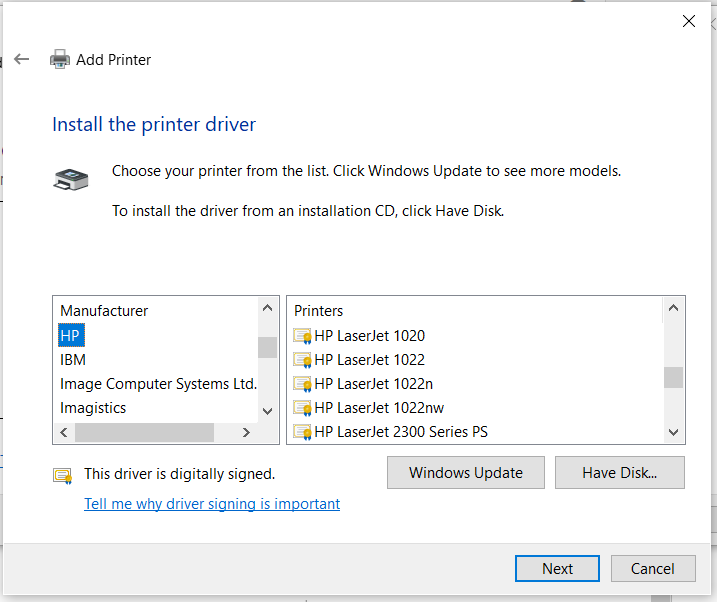This screenshot has width=717, height=602.
Task: Click the Printers column header
Action: pos(318,311)
